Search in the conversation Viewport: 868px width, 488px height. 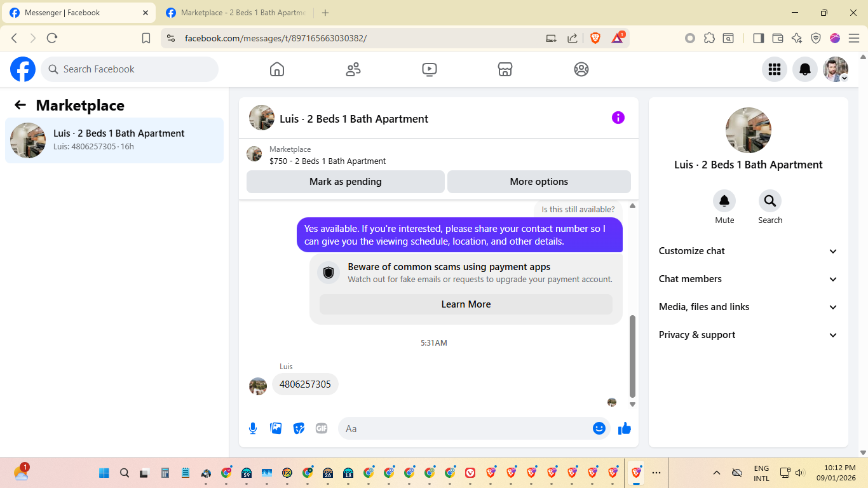click(770, 201)
